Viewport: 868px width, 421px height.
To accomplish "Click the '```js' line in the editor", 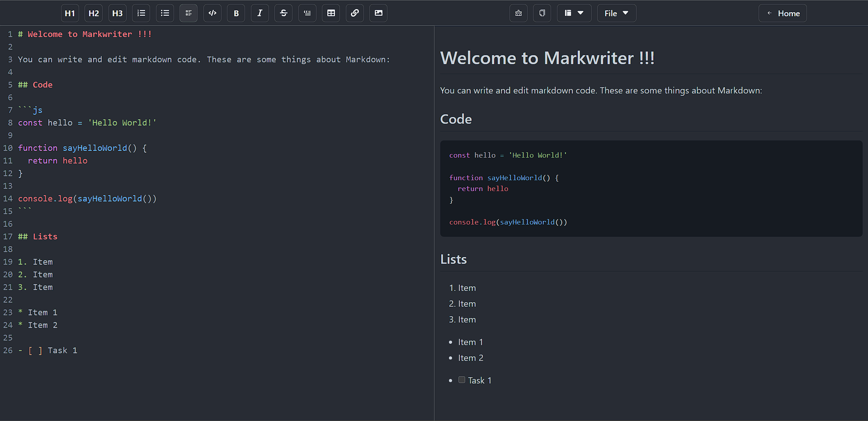I will coord(30,110).
